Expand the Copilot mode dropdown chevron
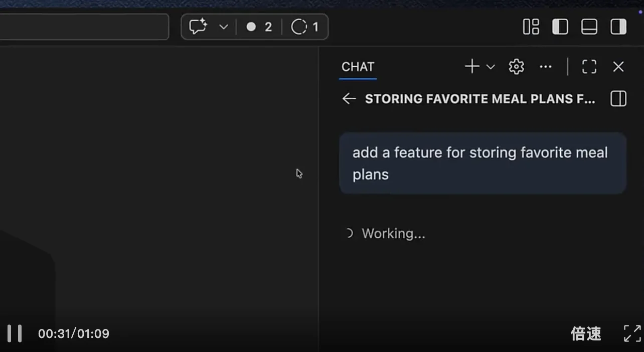 coord(224,27)
